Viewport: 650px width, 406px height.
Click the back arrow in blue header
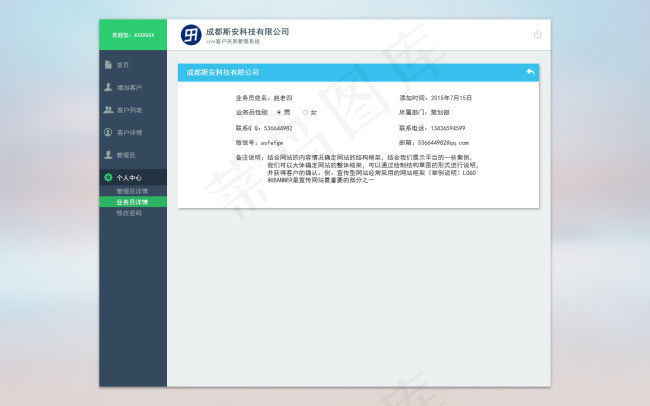[x=530, y=72]
